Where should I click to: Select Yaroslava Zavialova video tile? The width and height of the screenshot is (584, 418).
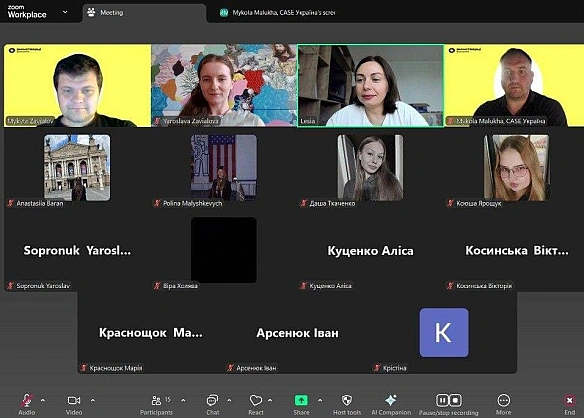click(224, 86)
